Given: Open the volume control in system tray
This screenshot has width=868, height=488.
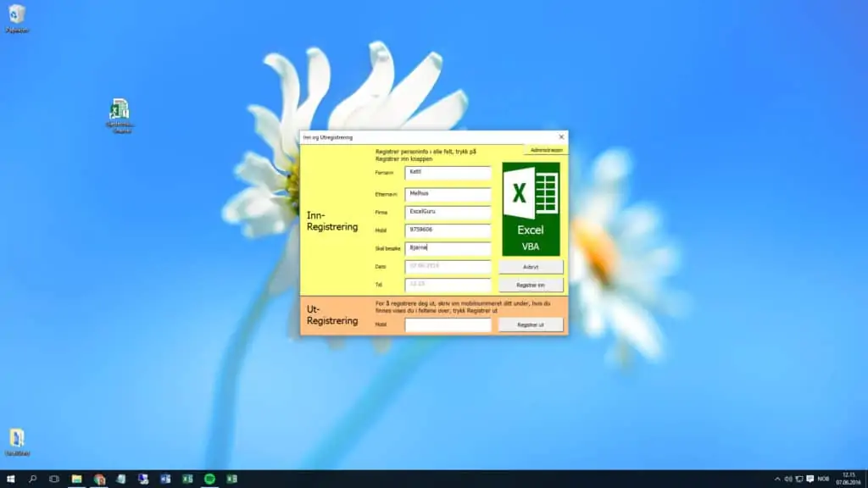Looking at the screenshot, I should pos(788,480).
